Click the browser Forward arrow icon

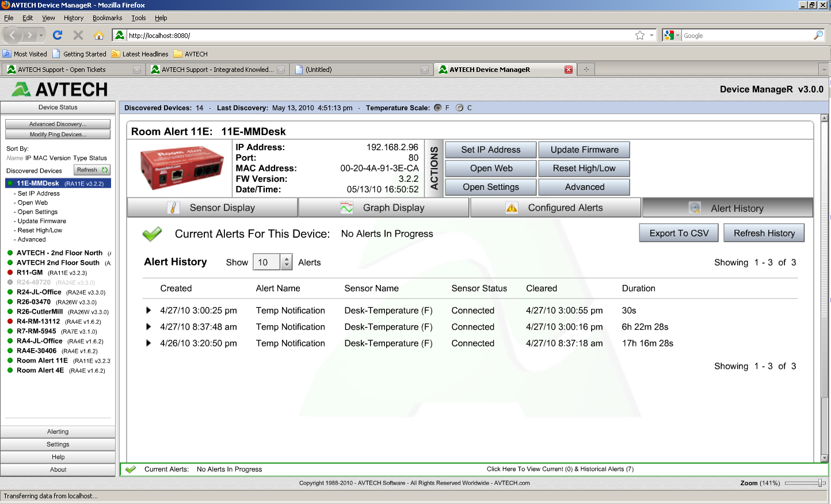pyautogui.click(x=29, y=36)
